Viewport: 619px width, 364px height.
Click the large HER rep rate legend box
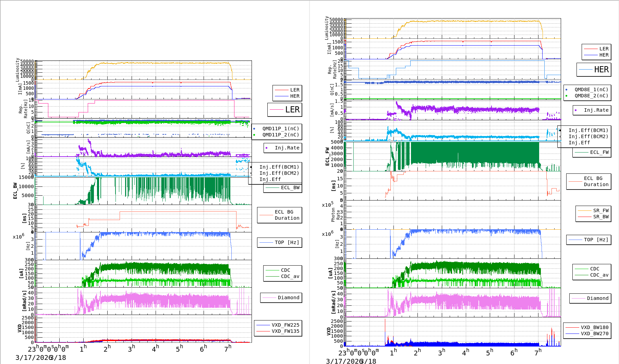(594, 70)
